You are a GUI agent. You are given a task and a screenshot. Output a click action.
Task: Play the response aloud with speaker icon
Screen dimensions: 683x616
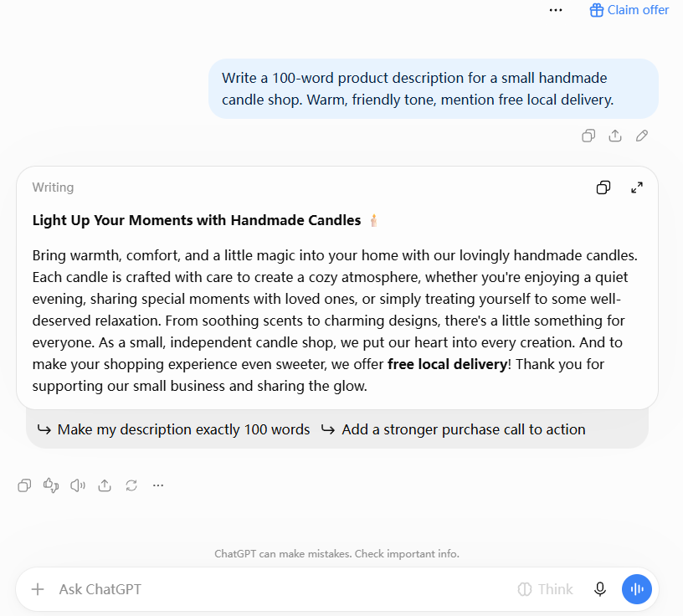pos(78,485)
